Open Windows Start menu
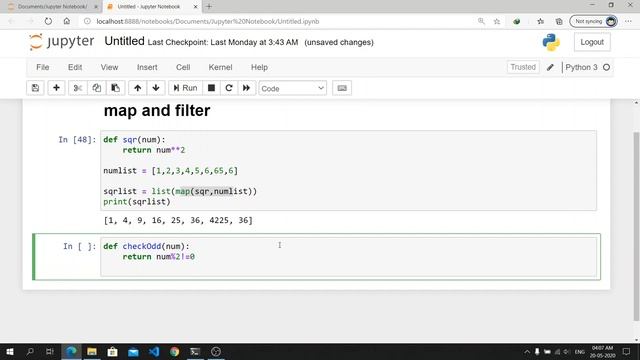640x360 pixels. tap(9, 351)
